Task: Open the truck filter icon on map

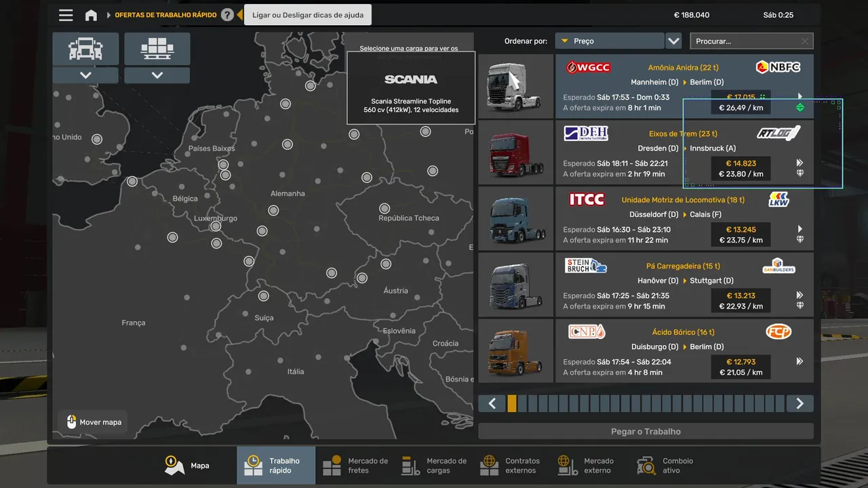Action: pos(85,49)
